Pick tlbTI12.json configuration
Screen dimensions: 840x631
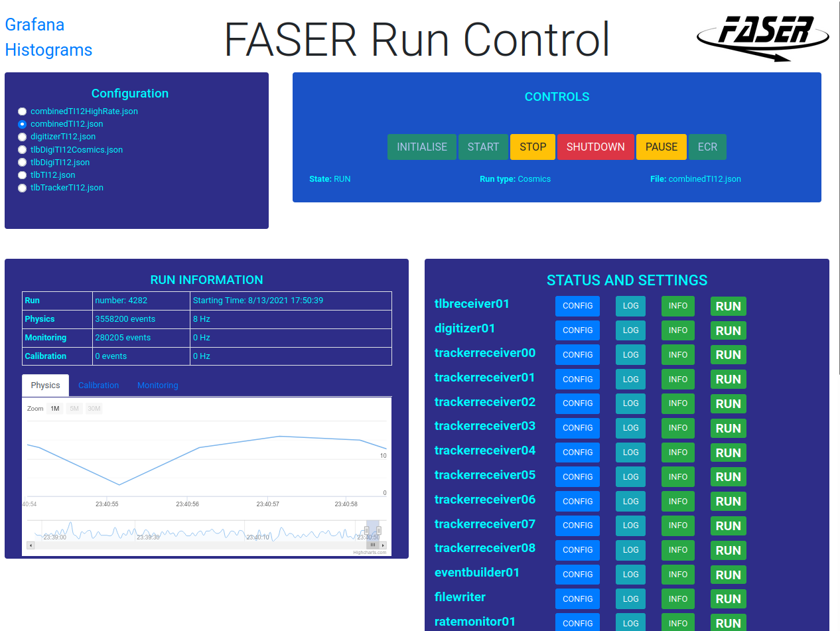[23, 175]
